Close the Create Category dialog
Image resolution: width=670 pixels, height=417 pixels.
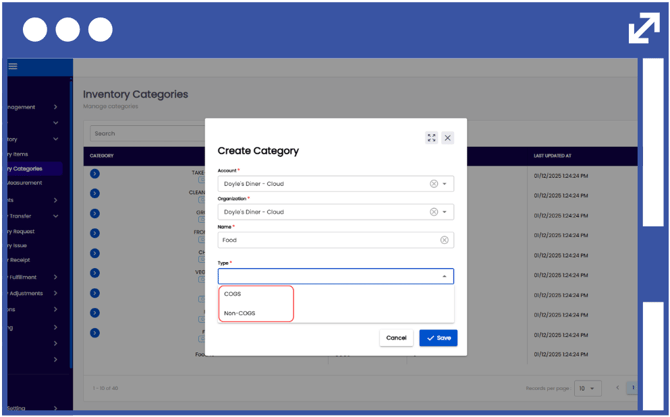[447, 138]
